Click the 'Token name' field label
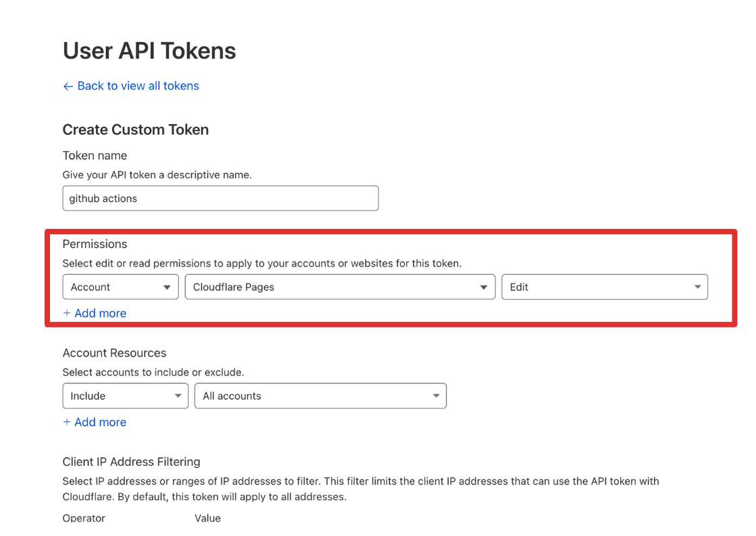The height and width of the screenshot is (536, 756). [95, 155]
